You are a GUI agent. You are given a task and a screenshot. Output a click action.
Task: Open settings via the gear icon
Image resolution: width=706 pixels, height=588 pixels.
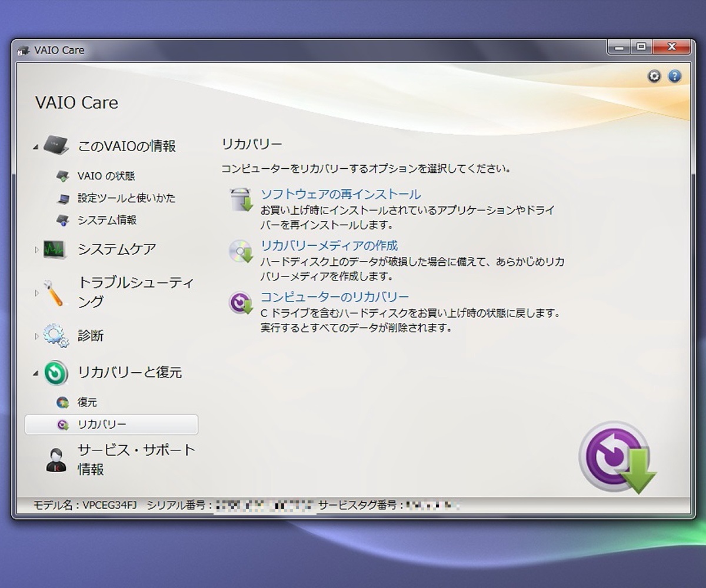pos(654,76)
